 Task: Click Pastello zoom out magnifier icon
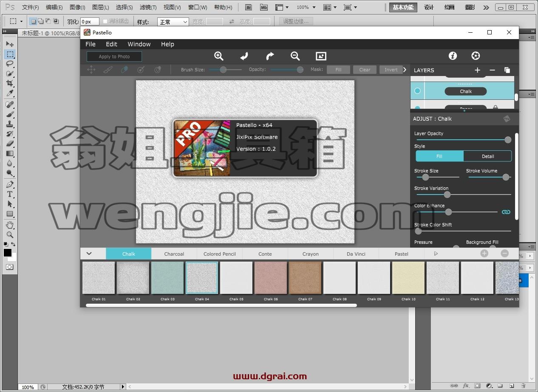pos(295,56)
